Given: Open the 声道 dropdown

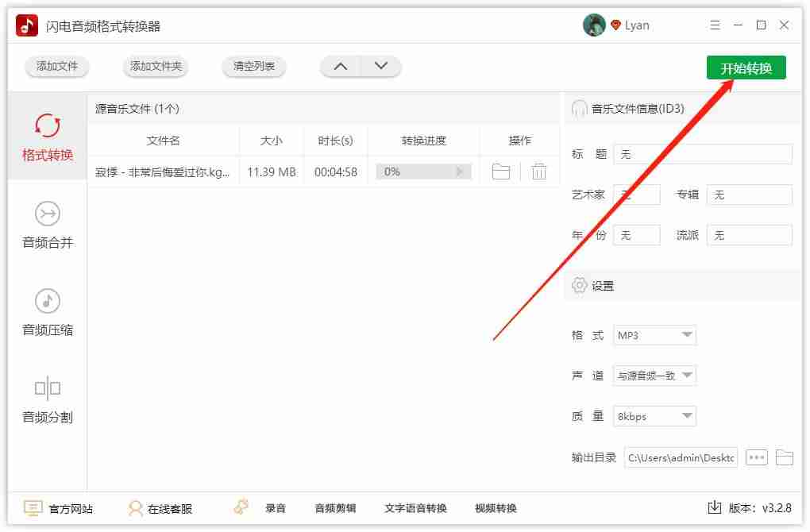Looking at the screenshot, I should coord(654,376).
